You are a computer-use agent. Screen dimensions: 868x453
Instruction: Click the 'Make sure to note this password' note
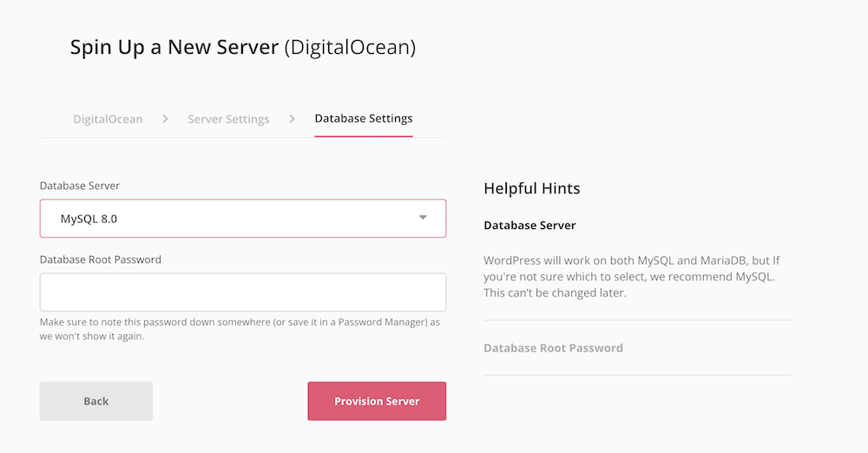240,329
